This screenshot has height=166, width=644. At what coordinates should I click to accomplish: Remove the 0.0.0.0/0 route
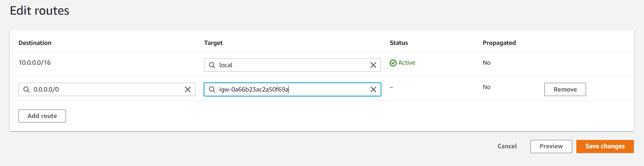(x=565, y=89)
